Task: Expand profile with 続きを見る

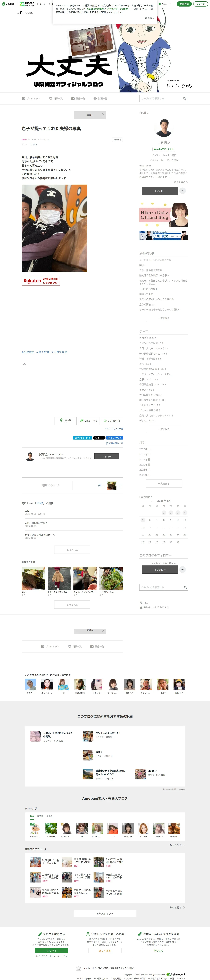Action: [x=181, y=182]
